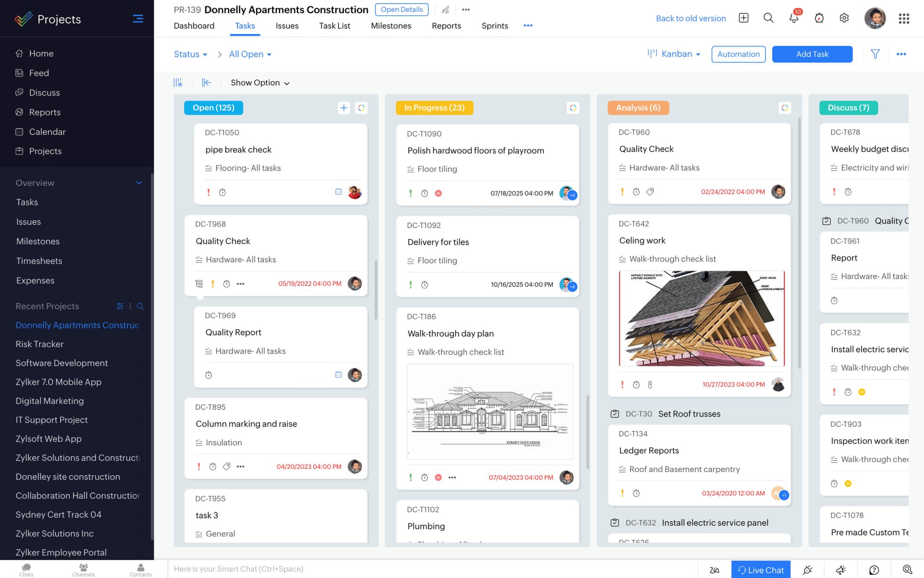Image resolution: width=924 pixels, height=578 pixels.
Task: Switch to the Milestones tab
Action: [391, 26]
